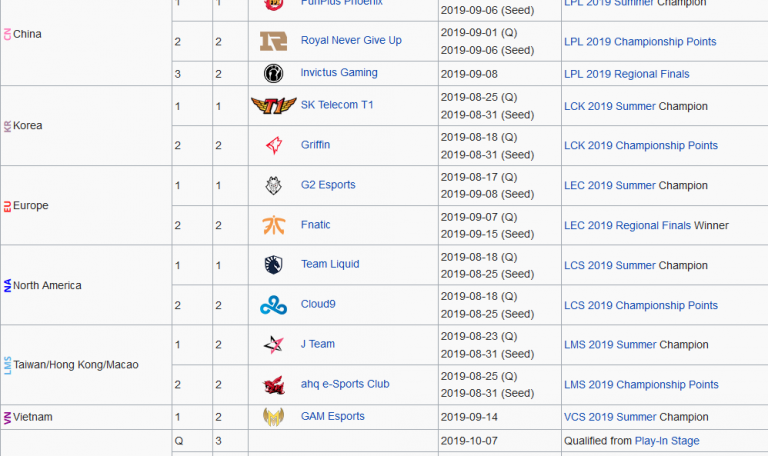Click the Griffin team logo
This screenshot has height=456, width=768.
click(273, 145)
